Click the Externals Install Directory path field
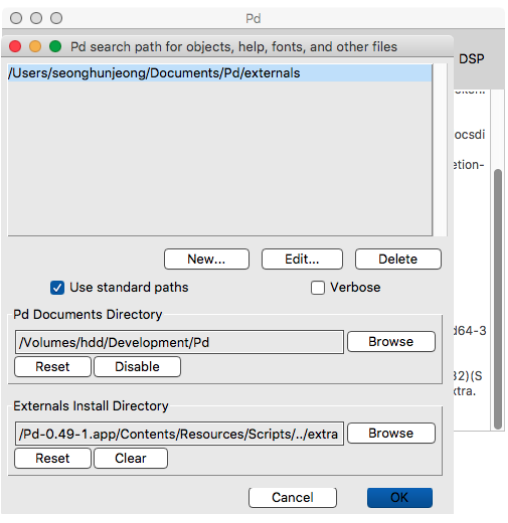The width and height of the screenshot is (508, 523). click(179, 434)
